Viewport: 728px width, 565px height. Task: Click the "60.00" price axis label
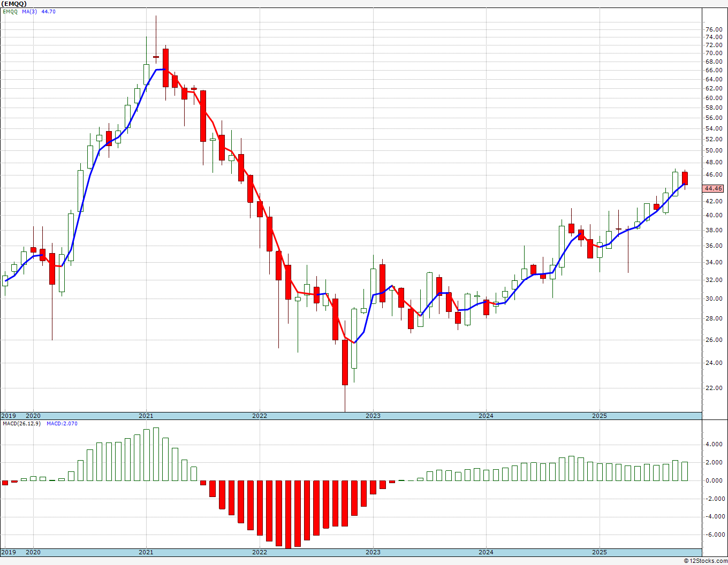click(714, 98)
